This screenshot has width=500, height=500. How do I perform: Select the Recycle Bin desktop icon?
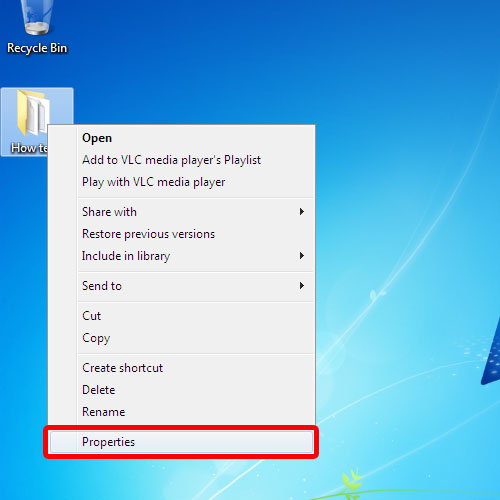coord(37,28)
